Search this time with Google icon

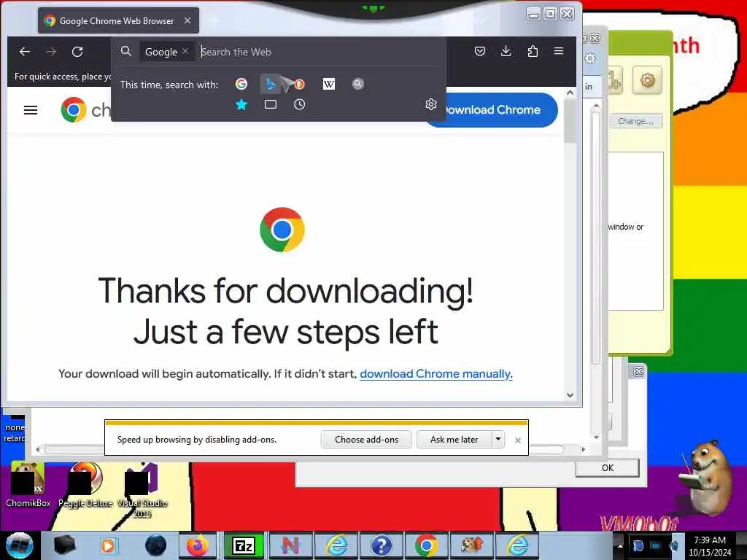(241, 85)
